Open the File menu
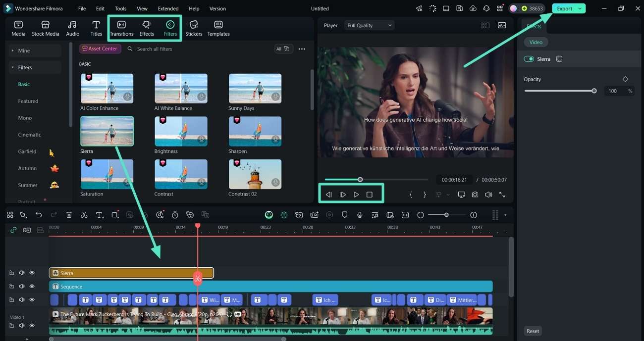Image resolution: width=644 pixels, height=341 pixels. pos(82,8)
